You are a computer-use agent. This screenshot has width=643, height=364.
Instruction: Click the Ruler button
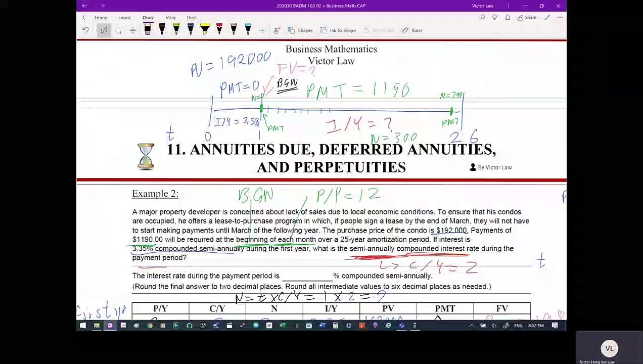point(412,30)
